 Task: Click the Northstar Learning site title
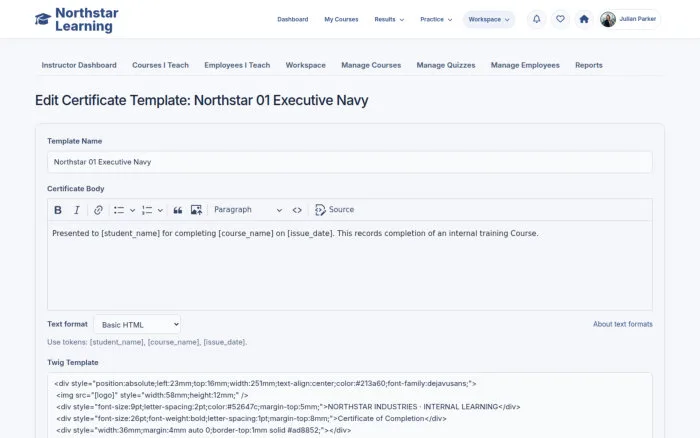87,19
